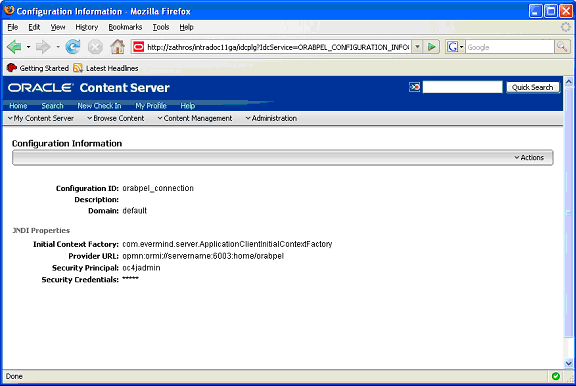576x386 pixels.
Task: Click the default domain value
Action: click(x=134, y=210)
